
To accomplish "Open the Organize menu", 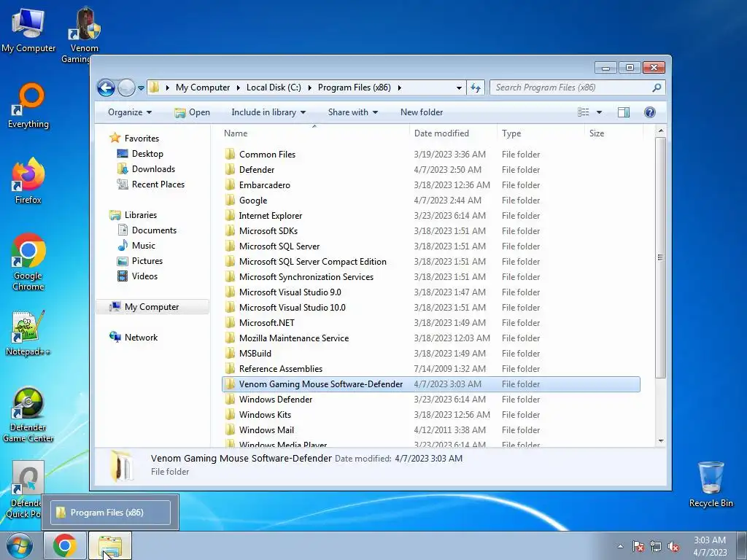I will point(130,112).
